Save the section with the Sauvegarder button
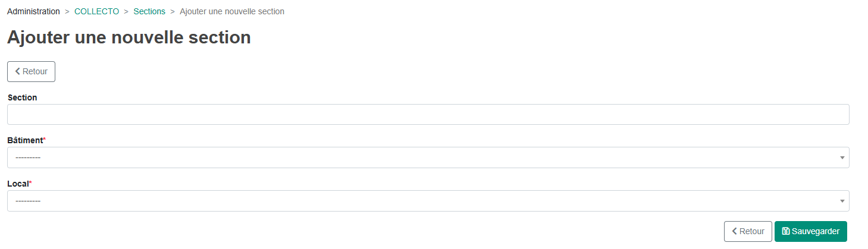The image size is (868, 249). point(810,231)
